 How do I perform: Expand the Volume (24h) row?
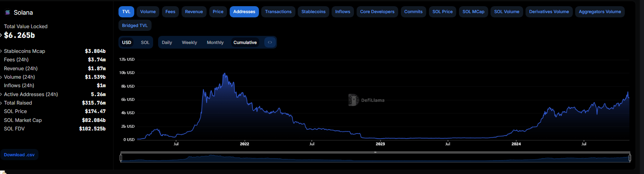coord(2,77)
